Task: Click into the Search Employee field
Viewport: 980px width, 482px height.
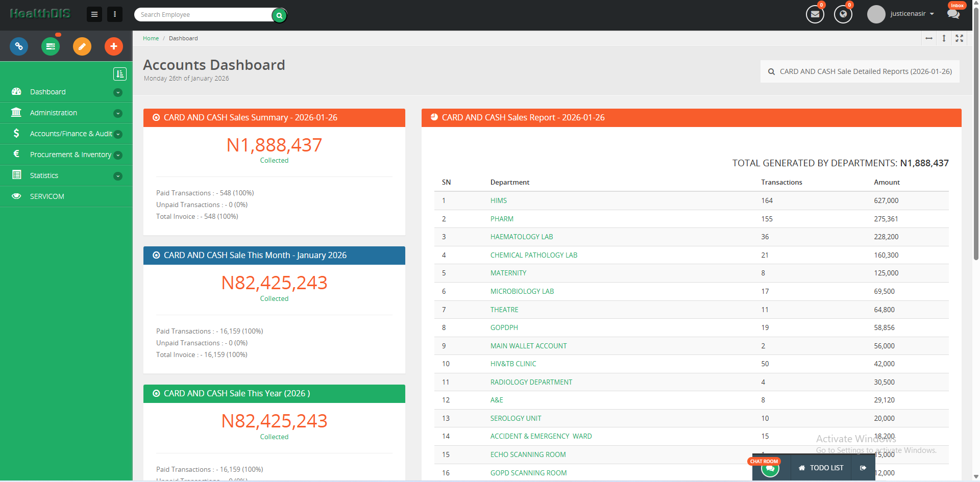Action: coord(204,15)
